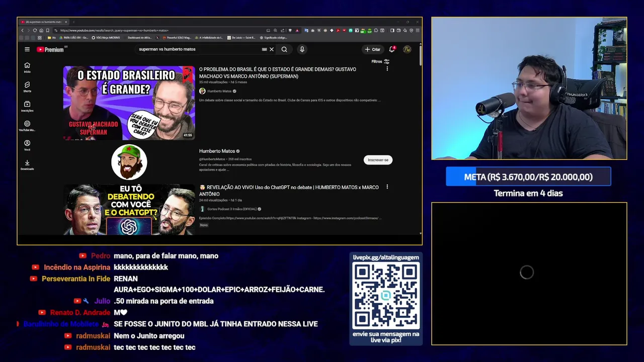This screenshot has width=644, height=362.
Task: Click the 'Termina em 4 dias' text
Action: (x=528, y=193)
